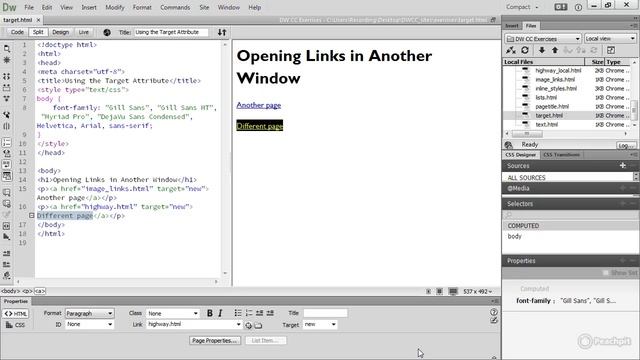Preview in browser globe icon
Viewport: 640px width, 360px height.
(107, 32)
